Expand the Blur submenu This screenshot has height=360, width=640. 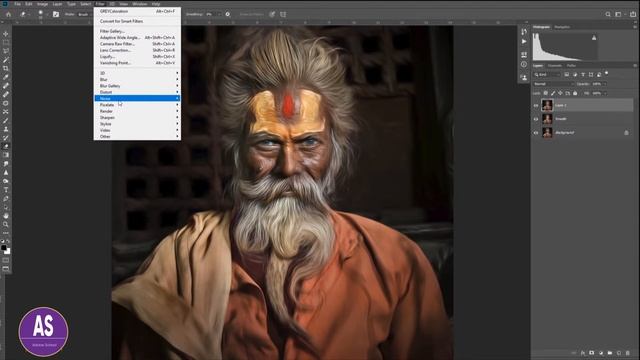pyautogui.click(x=138, y=79)
